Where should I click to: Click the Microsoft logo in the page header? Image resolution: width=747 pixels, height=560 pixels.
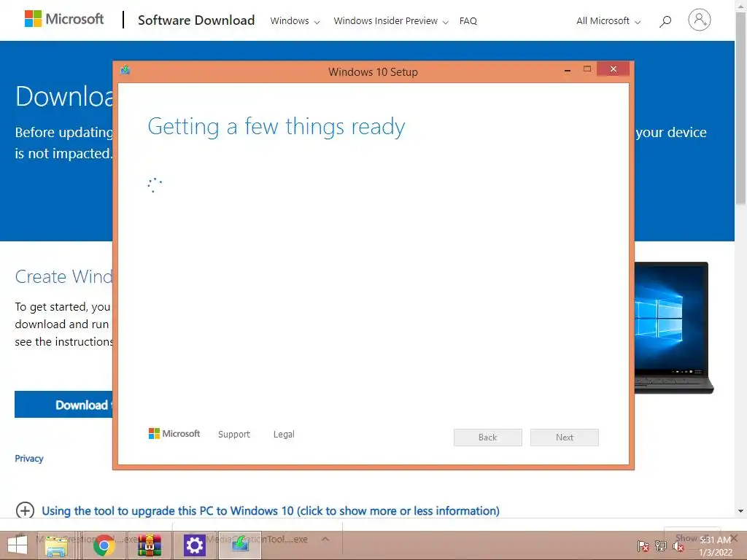tap(64, 19)
